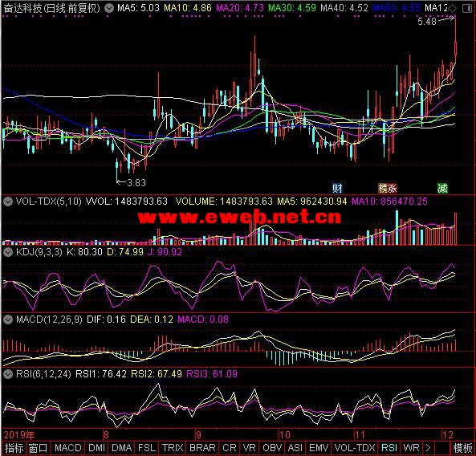Open the KDJ indicator panel dropdown
Viewport: 476px width, 456px height.
click(x=8, y=252)
